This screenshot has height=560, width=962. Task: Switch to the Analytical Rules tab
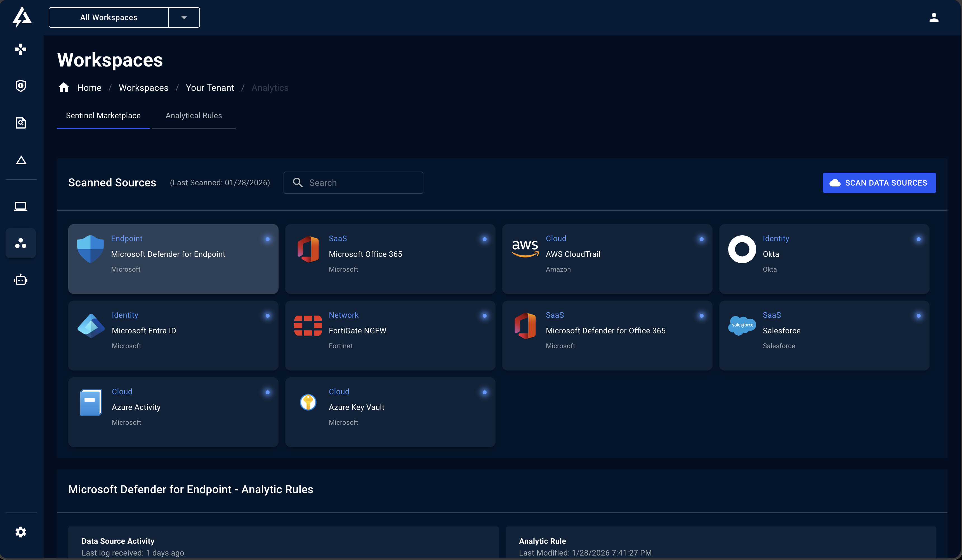pyautogui.click(x=194, y=115)
